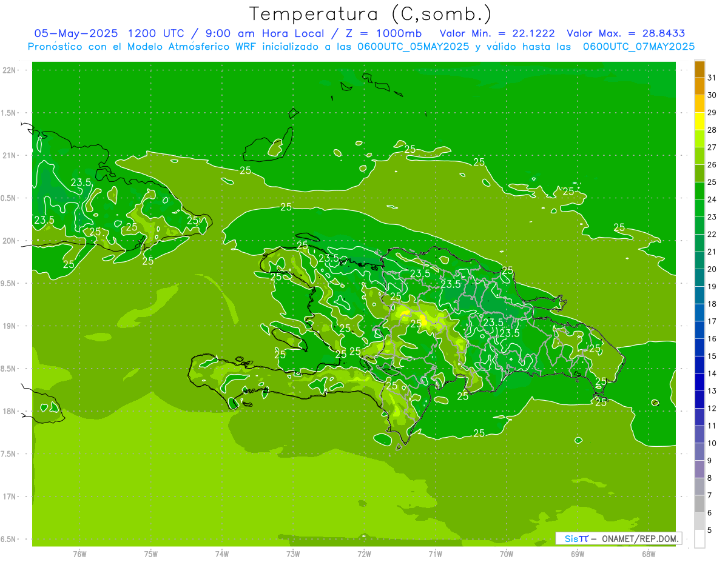
Task: Click color scale value "30"
Action: pyautogui.click(x=712, y=95)
